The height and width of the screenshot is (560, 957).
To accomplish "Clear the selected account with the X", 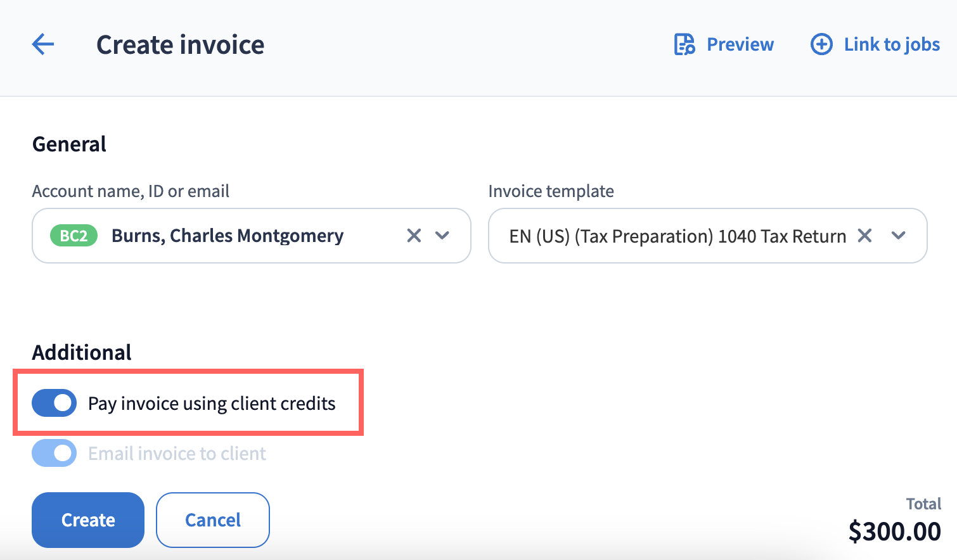I will pos(414,236).
